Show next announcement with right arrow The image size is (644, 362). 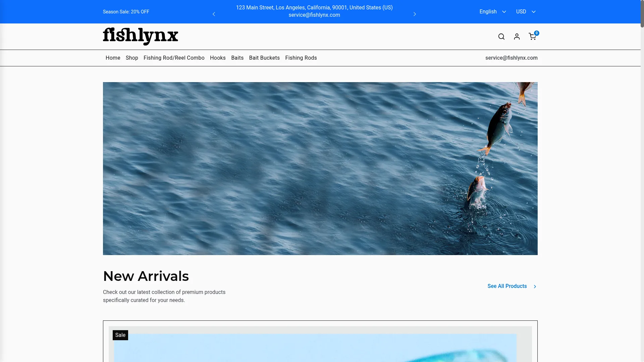tap(415, 14)
